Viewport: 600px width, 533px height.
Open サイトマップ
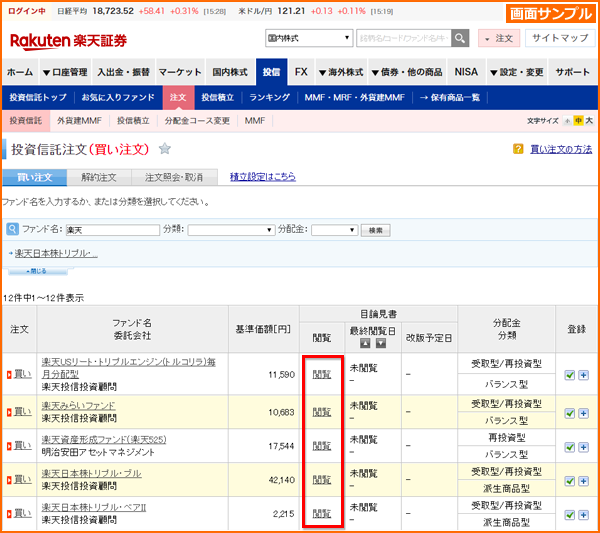click(560, 38)
